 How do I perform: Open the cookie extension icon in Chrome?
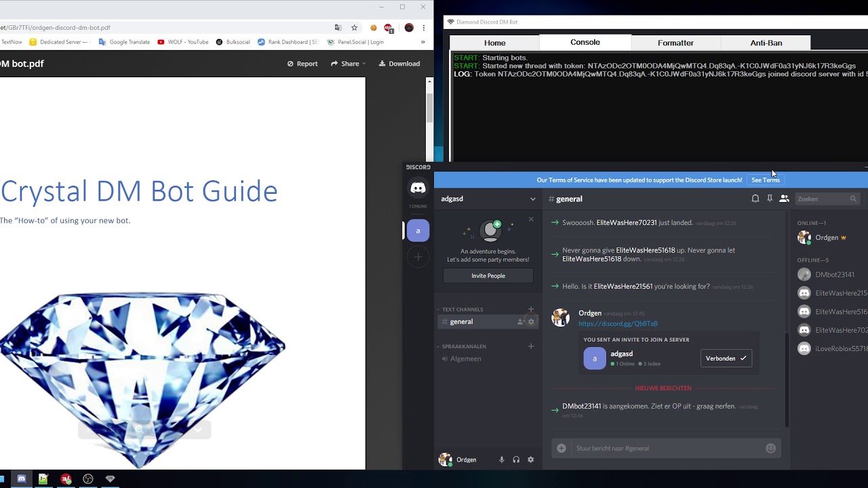click(x=373, y=28)
